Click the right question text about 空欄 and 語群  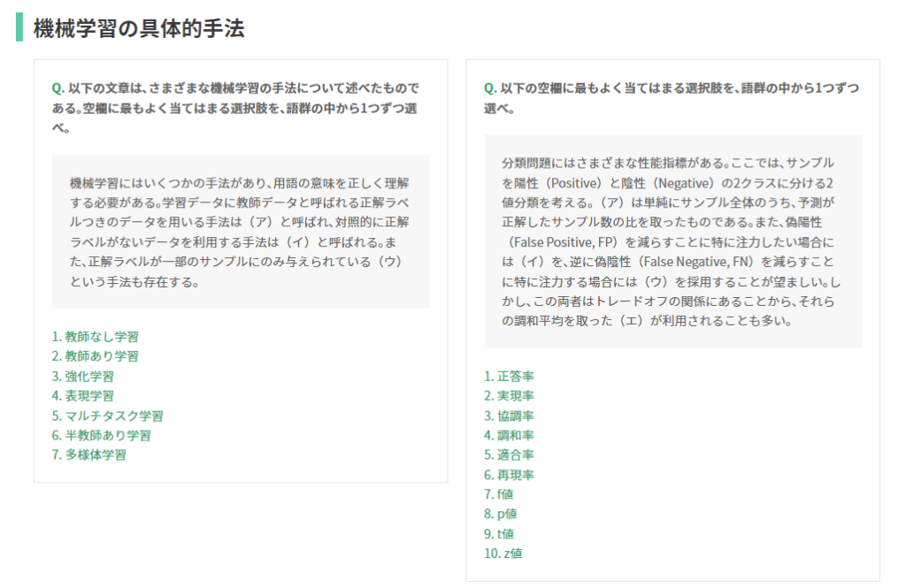[672, 97]
